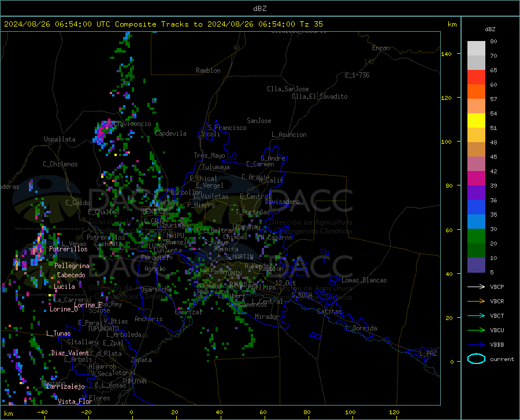This screenshot has height=420, width=520.
Task: Click the 'Catitas' map label
Action: point(329,311)
